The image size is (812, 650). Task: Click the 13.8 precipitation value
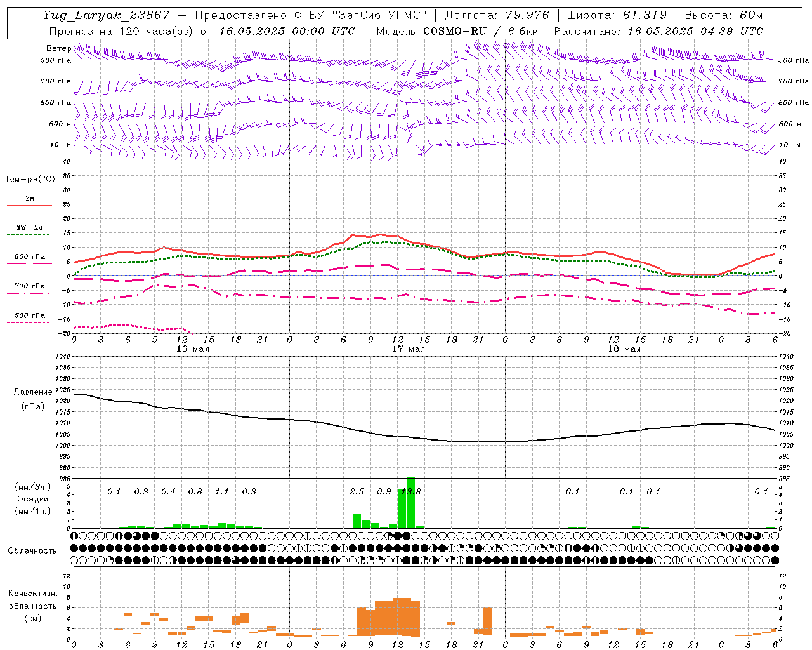(410, 491)
